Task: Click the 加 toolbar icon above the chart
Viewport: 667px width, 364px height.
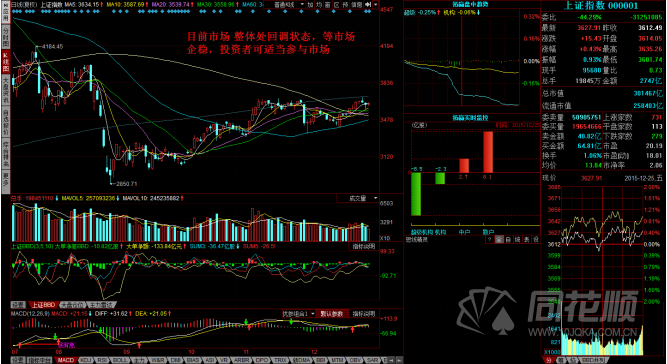Action: tap(310, 5)
